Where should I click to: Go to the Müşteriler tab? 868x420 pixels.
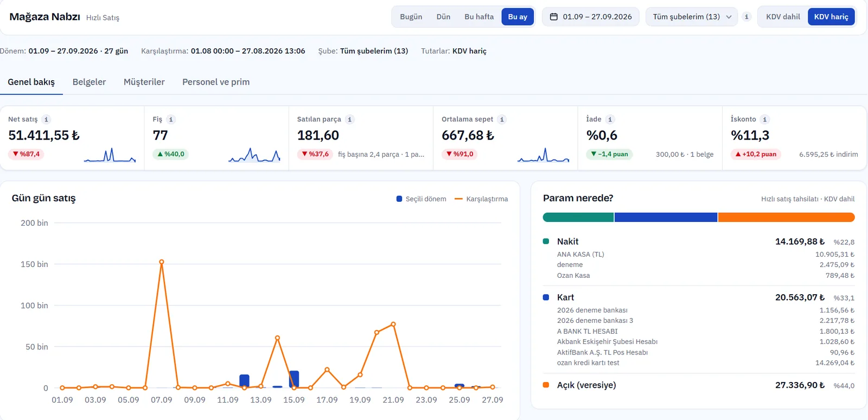(144, 82)
